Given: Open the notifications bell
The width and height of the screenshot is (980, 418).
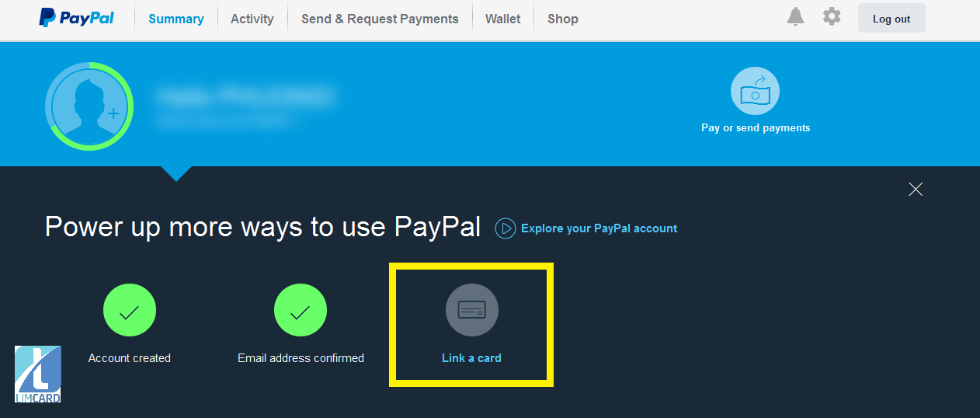Looking at the screenshot, I should 795,16.
